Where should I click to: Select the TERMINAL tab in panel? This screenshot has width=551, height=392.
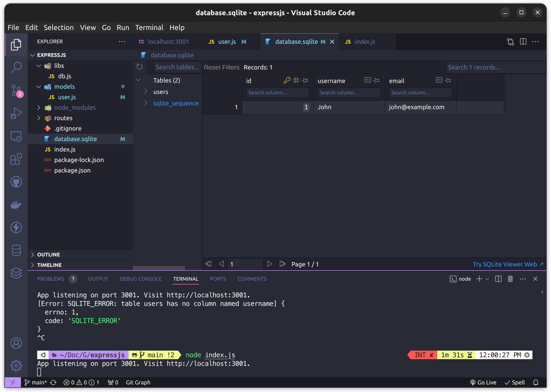(185, 279)
